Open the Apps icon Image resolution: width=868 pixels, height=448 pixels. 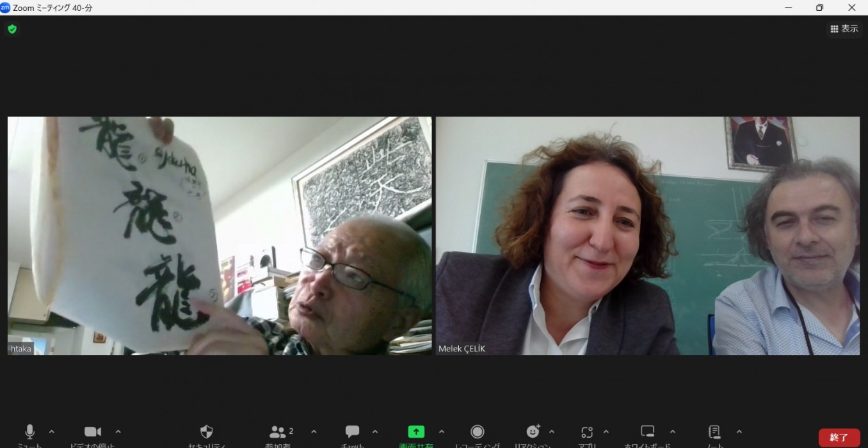point(587,432)
